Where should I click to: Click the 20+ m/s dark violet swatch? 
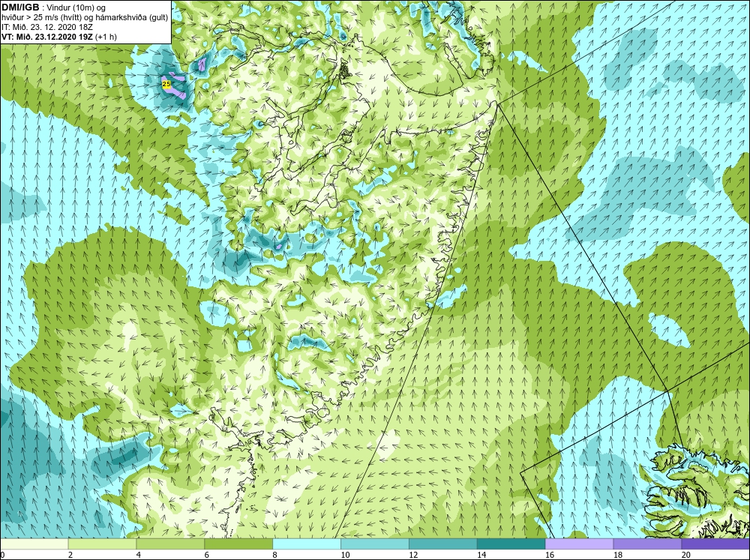pyautogui.click(x=715, y=544)
